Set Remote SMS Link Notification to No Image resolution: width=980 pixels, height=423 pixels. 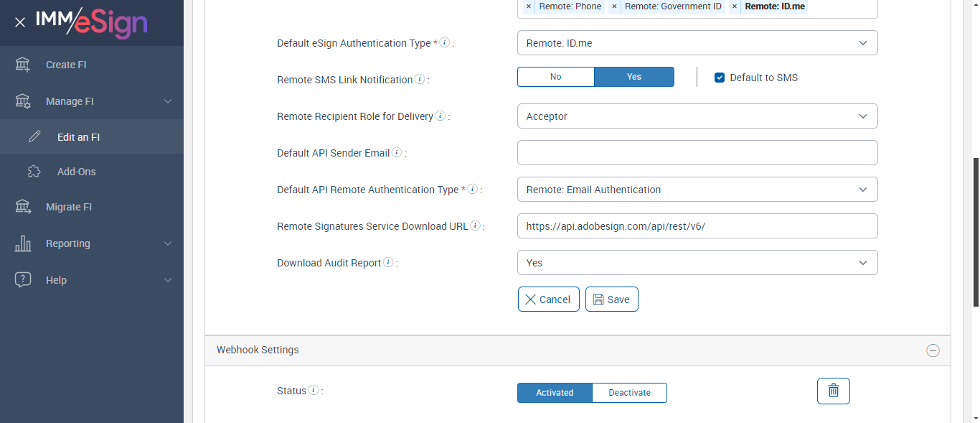(555, 77)
